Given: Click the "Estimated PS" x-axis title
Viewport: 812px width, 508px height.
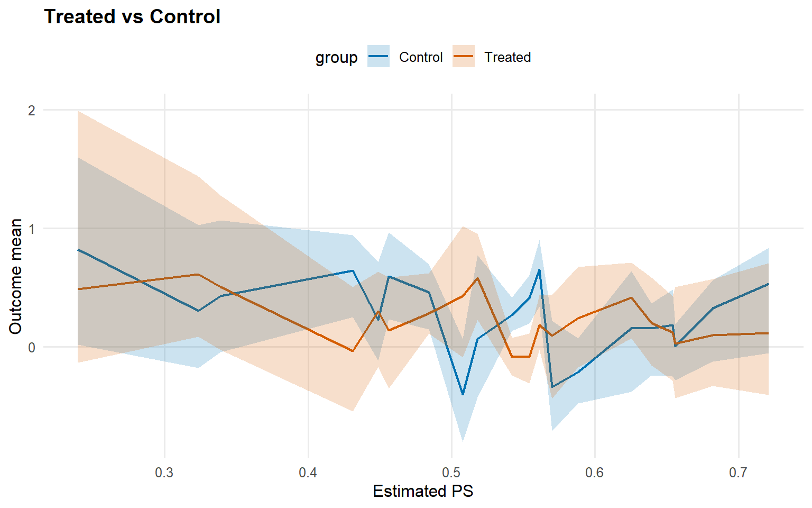Looking at the screenshot, I should [x=423, y=491].
